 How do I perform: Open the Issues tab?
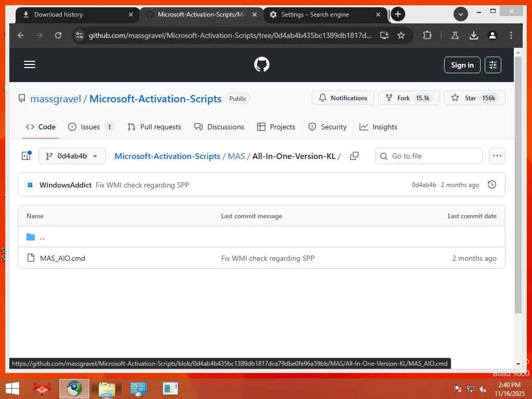[x=90, y=127]
